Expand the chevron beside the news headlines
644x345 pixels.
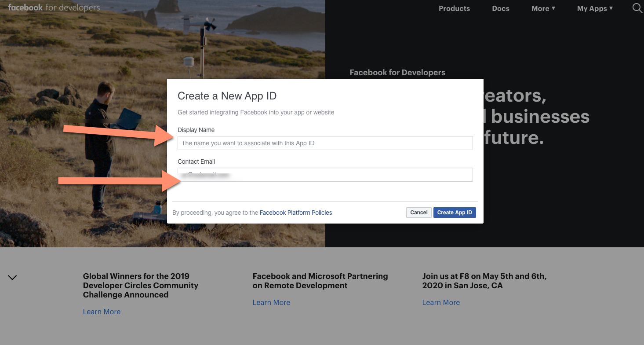tap(12, 277)
